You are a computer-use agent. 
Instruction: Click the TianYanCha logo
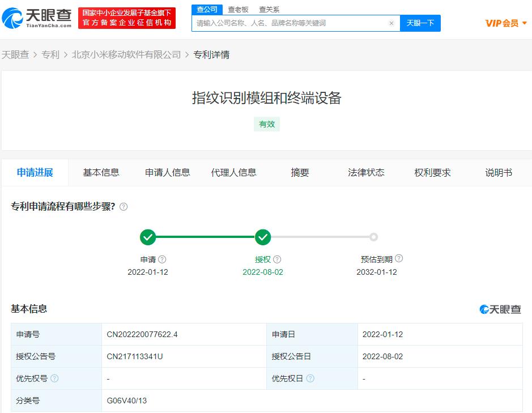(x=37, y=18)
